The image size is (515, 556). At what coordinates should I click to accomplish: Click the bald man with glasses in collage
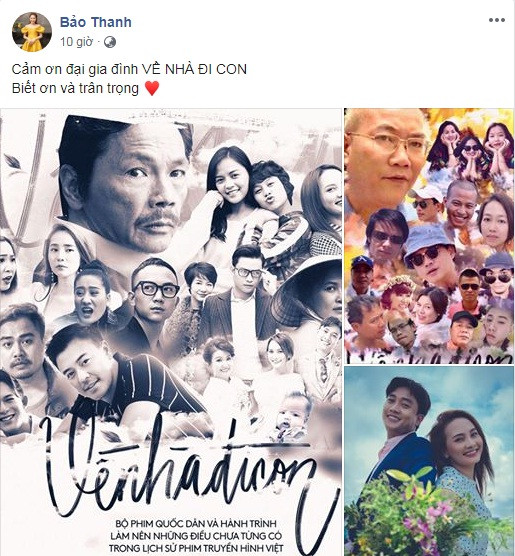[x=385, y=156]
